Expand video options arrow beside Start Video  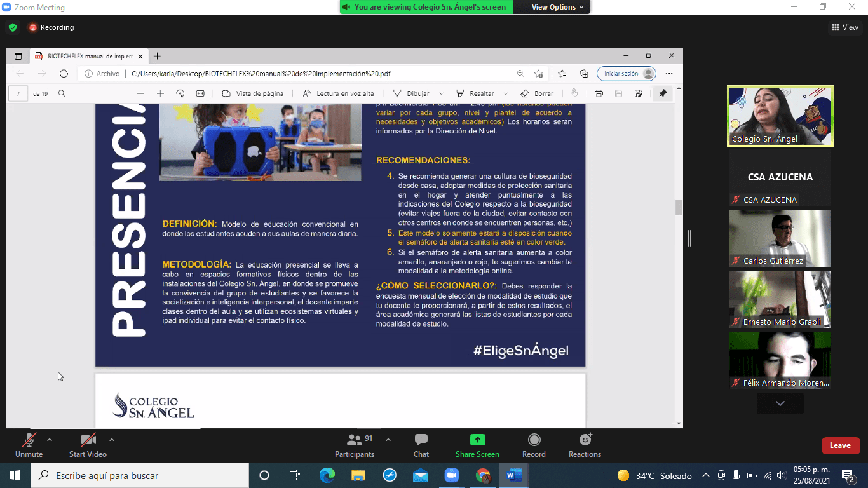[x=112, y=440]
